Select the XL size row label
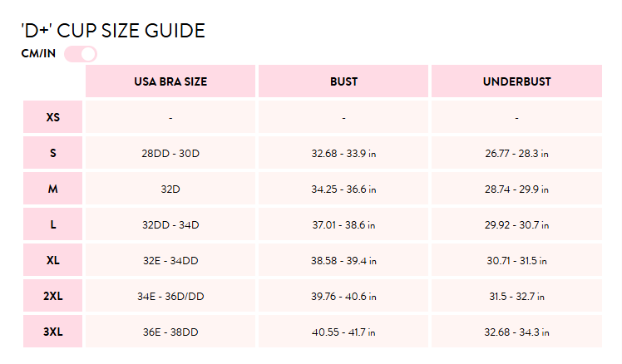Image resolution: width=622 pixels, height=364 pixels. (x=52, y=260)
